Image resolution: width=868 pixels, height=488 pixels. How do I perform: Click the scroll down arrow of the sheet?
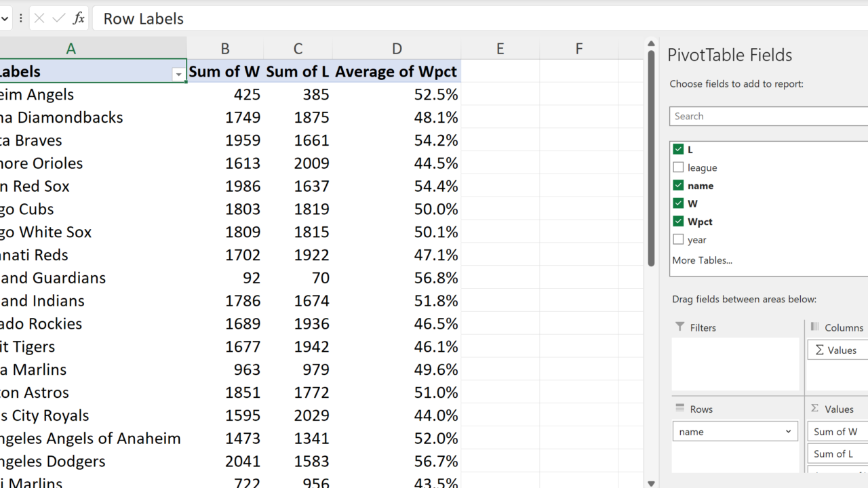click(x=651, y=483)
